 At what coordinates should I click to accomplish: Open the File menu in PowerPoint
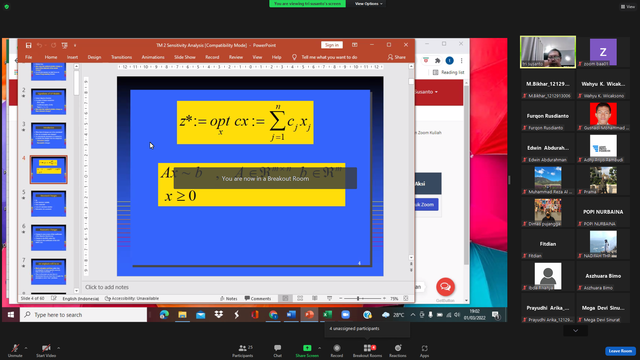click(x=29, y=57)
